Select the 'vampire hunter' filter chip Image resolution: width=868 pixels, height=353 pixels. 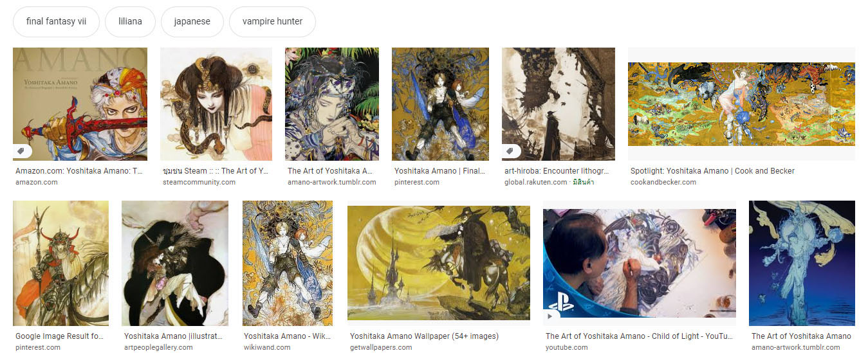[272, 21]
